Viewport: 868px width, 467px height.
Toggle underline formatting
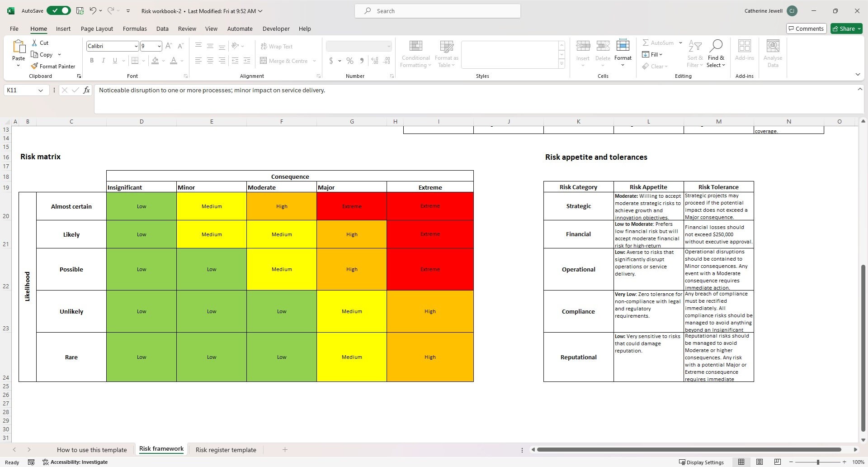click(x=114, y=60)
